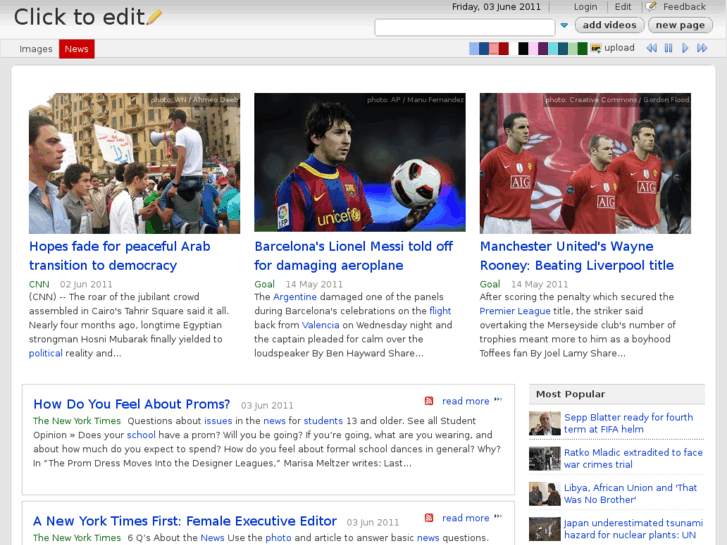The width and height of the screenshot is (727, 545).
Task: Focus the search input field
Action: (x=465, y=27)
